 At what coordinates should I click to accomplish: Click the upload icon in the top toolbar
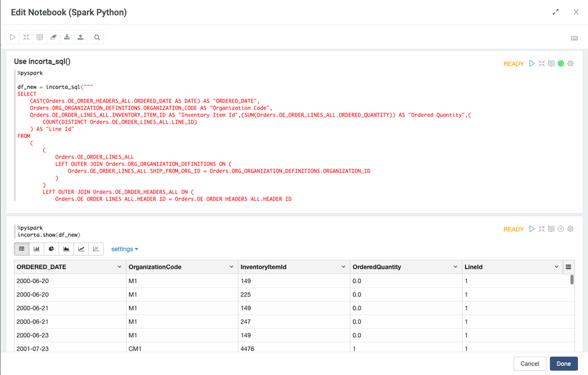81,37
